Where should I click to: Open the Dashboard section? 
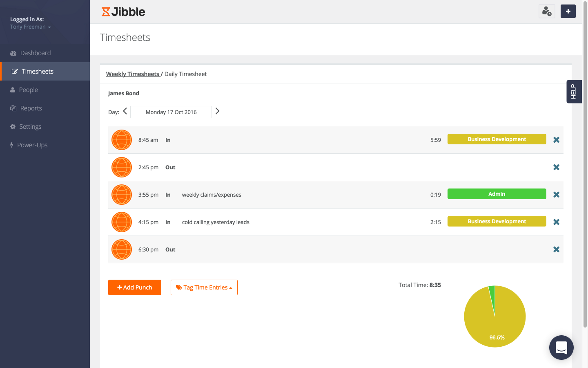35,53
